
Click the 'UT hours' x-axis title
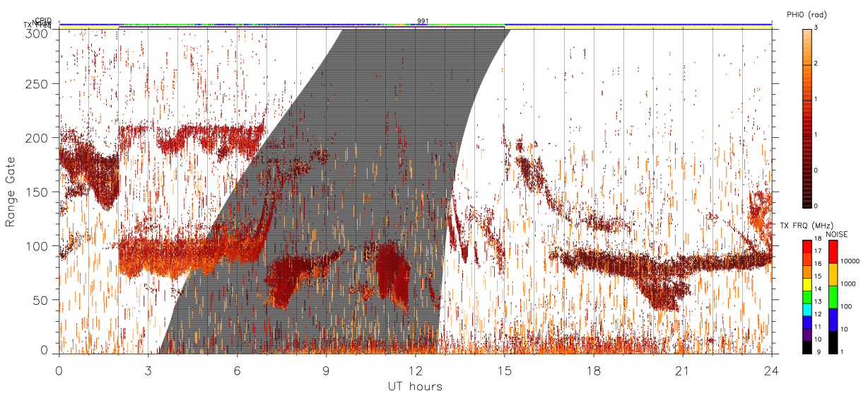(415, 386)
